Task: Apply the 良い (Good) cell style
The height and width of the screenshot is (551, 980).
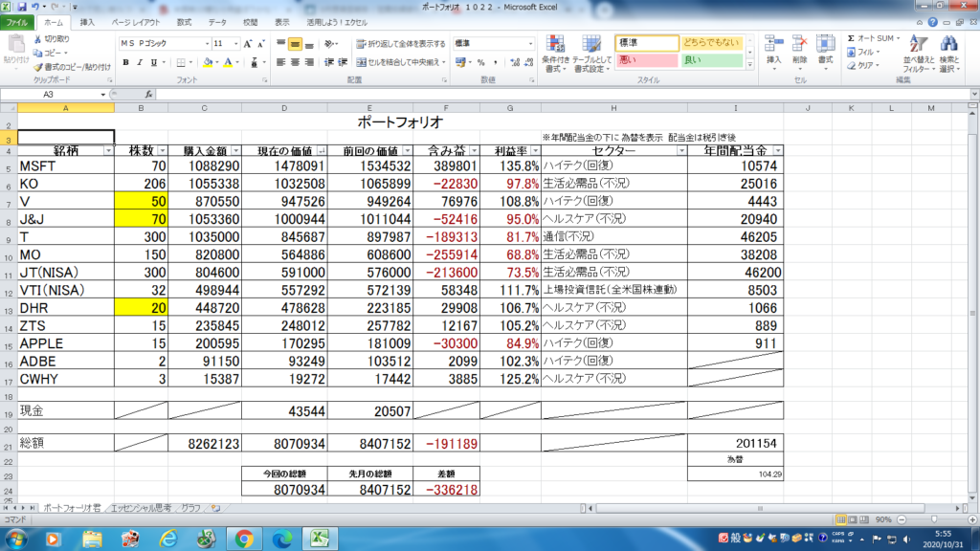Action: coord(711,60)
